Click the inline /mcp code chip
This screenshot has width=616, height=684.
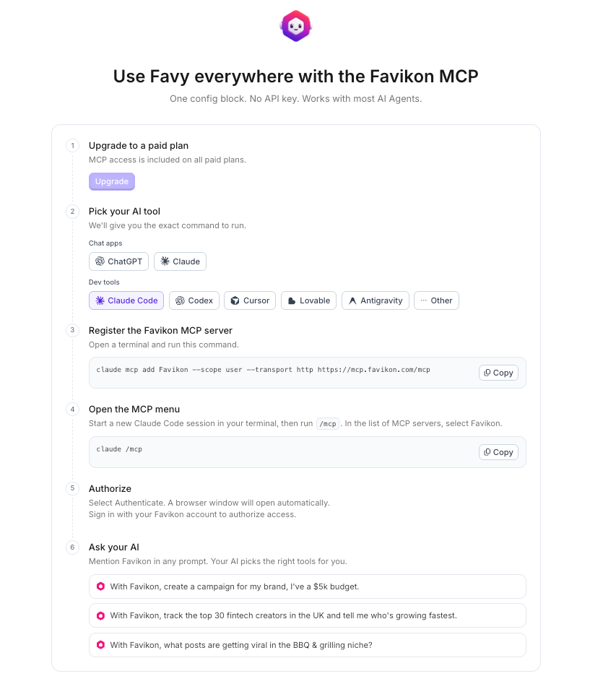coord(328,423)
